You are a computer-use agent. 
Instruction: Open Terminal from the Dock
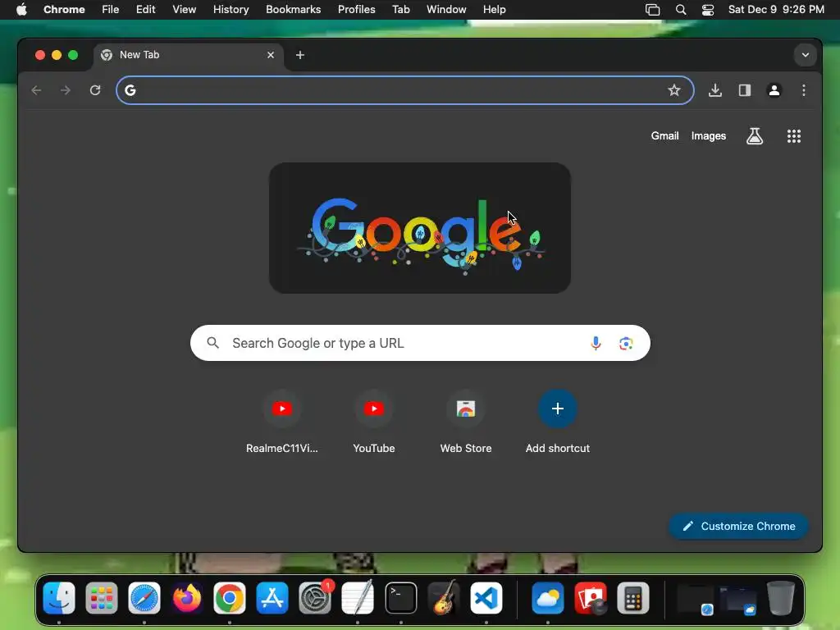coord(400,598)
